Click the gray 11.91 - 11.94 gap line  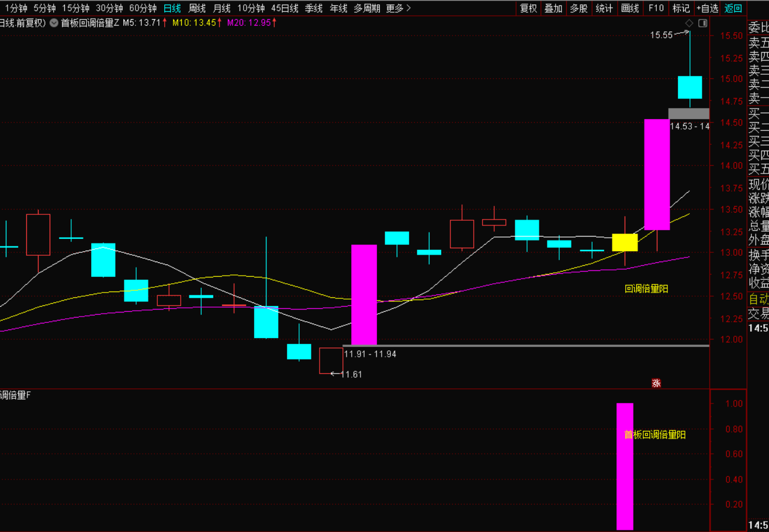526,346
